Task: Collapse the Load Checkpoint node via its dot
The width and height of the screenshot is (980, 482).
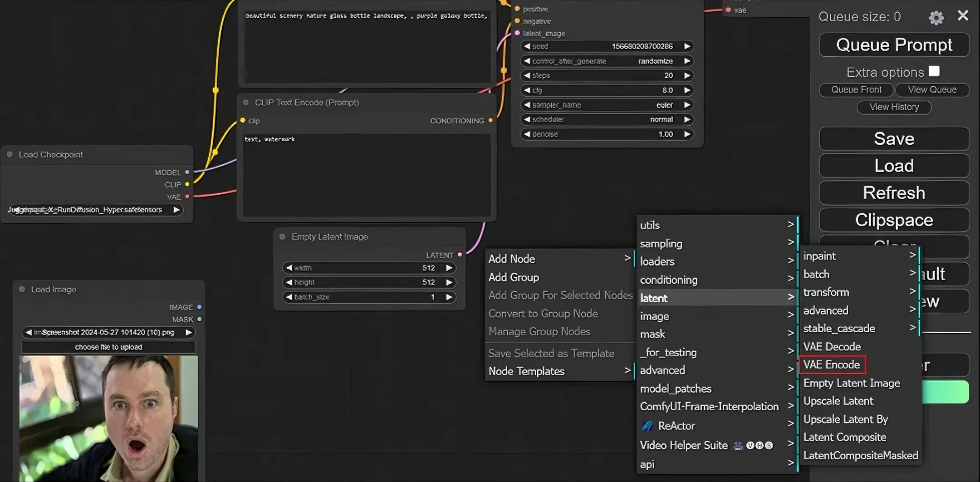Action: click(10, 154)
